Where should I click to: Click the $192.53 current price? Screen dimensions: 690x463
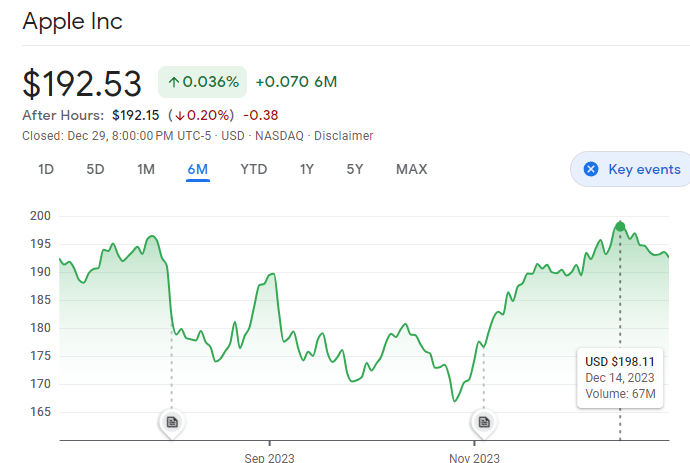point(82,84)
